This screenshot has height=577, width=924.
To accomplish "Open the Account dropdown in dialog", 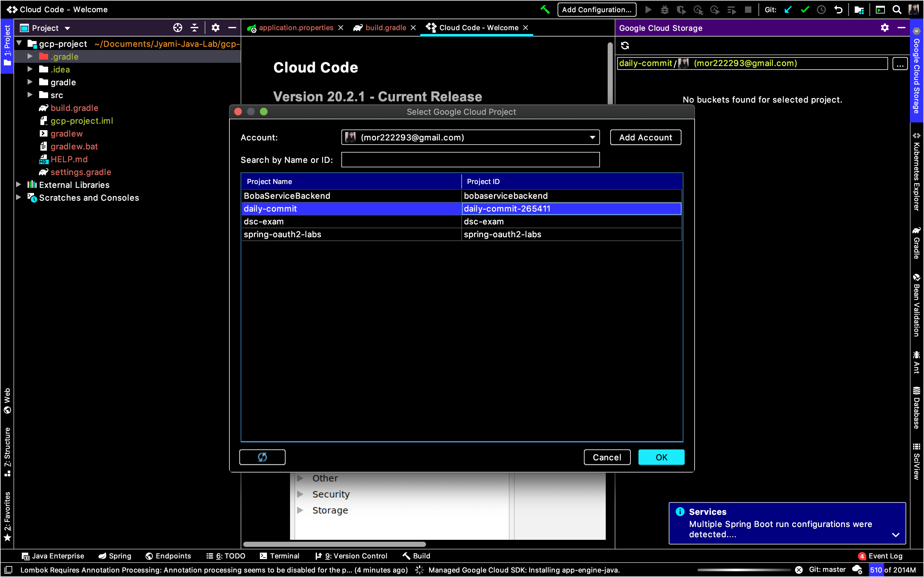I will click(x=470, y=138).
